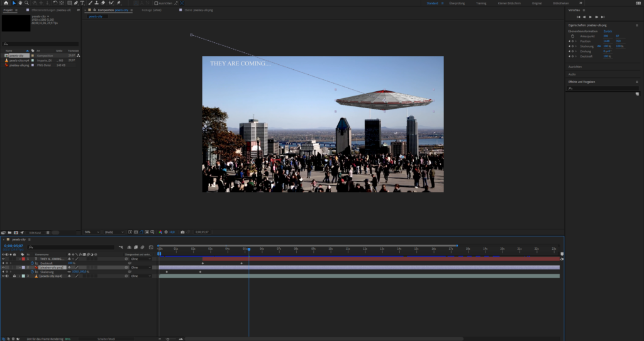
Task: Take a snapshot with the camera icon
Action: click(182, 232)
